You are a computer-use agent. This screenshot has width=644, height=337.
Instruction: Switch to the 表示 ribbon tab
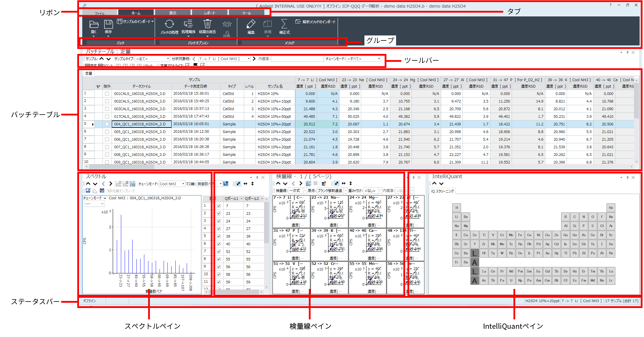point(173,13)
